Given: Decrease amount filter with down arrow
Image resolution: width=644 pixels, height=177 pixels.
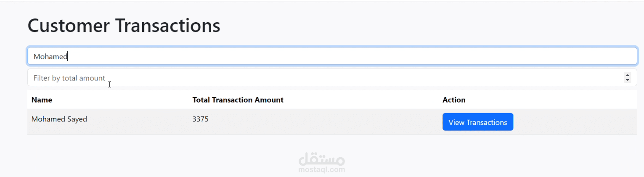Looking at the screenshot, I should (x=628, y=80).
